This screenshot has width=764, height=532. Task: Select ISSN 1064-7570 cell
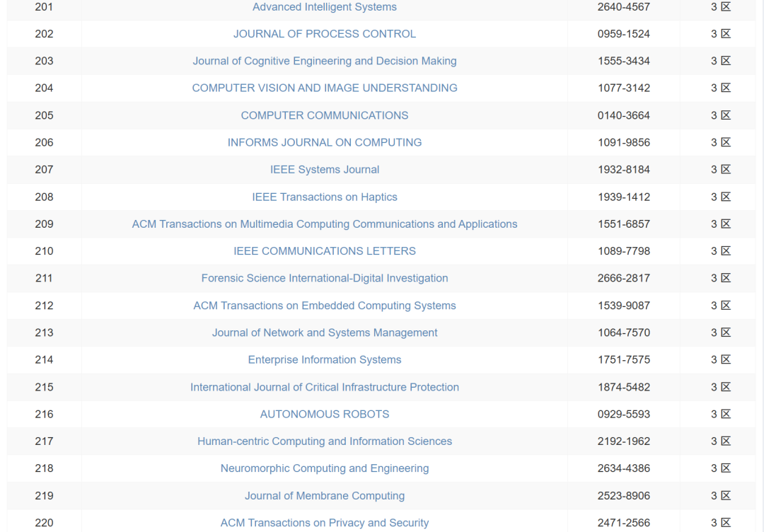click(624, 332)
